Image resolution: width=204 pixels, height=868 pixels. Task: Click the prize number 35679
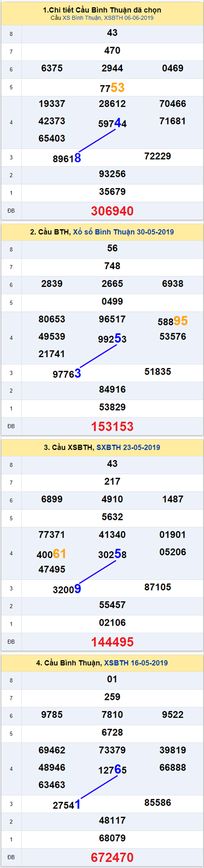coord(112,192)
